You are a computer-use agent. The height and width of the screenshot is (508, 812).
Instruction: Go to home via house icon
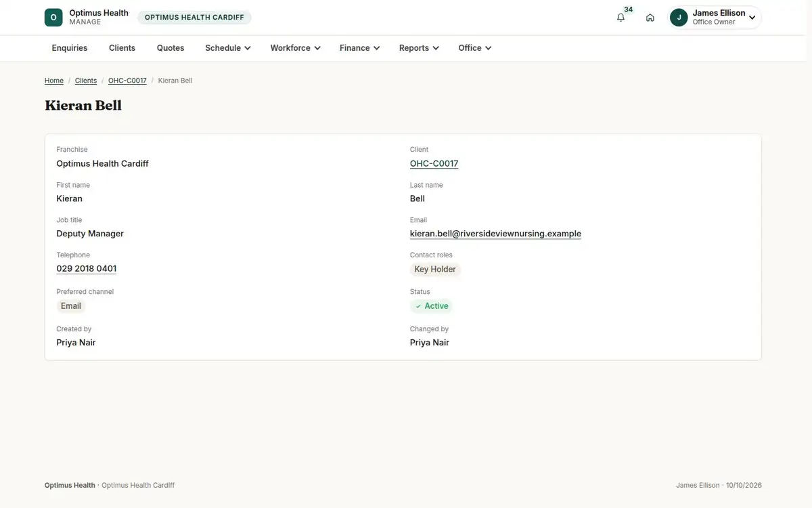click(650, 18)
